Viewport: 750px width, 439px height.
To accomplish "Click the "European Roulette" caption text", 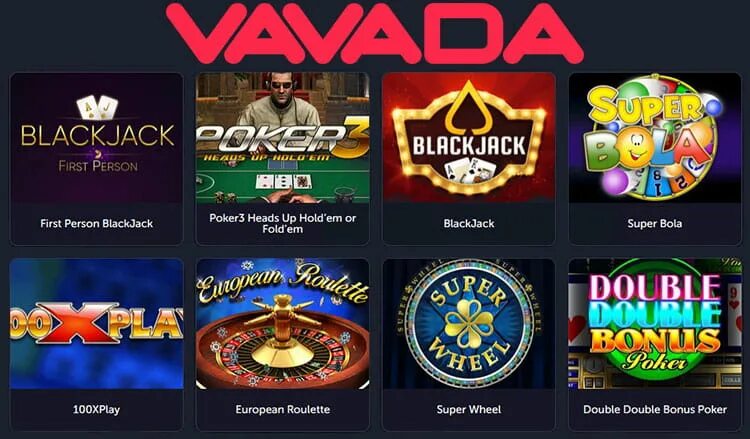I will pyautogui.click(x=283, y=409).
